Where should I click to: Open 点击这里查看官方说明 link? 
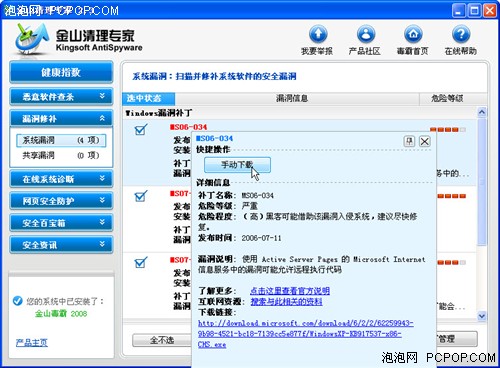pyautogui.click(x=290, y=291)
